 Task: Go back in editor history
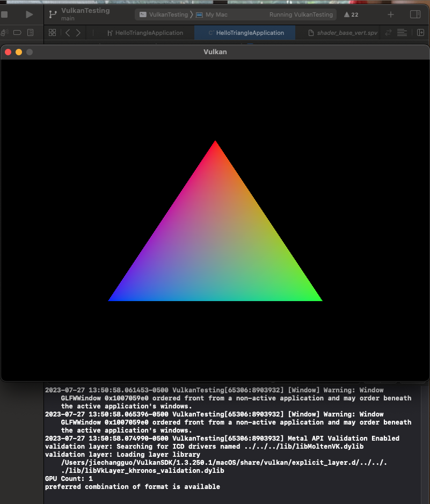[68, 33]
